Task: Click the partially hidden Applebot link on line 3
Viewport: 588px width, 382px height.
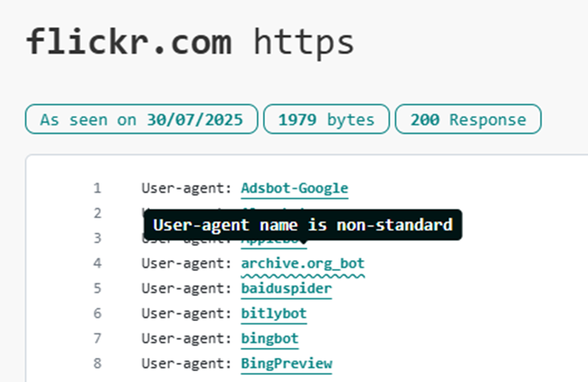Action: coord(274,243)
